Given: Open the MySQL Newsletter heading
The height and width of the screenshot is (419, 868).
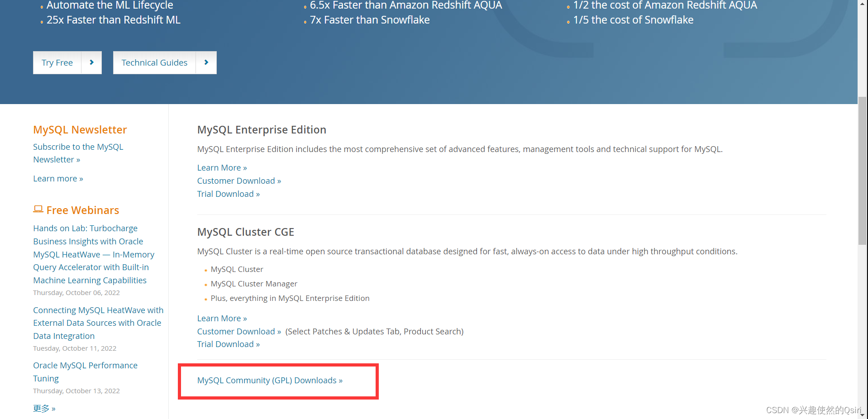Looking at the screenshot, I should (x=80, y=129).
